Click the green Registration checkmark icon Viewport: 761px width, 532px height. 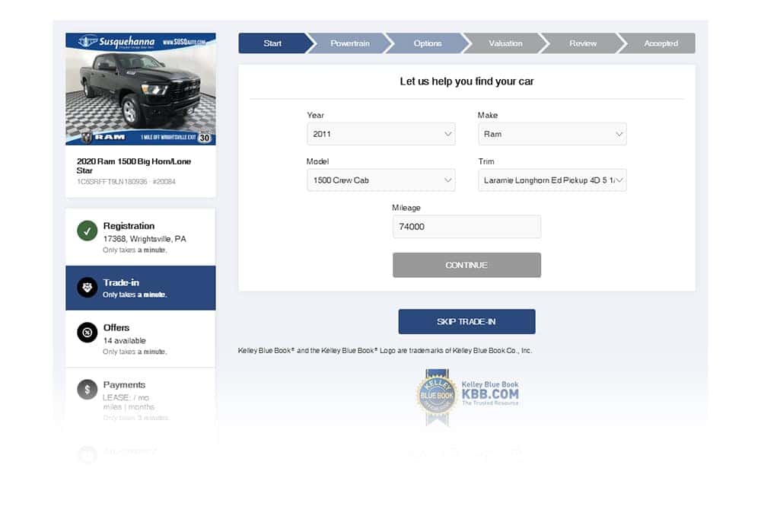click(x=87, y=231)
